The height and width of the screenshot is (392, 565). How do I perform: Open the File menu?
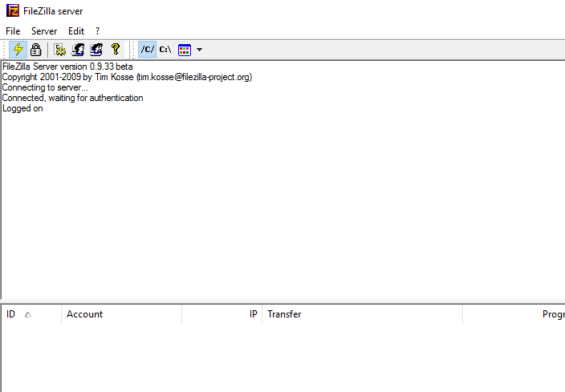13,30
